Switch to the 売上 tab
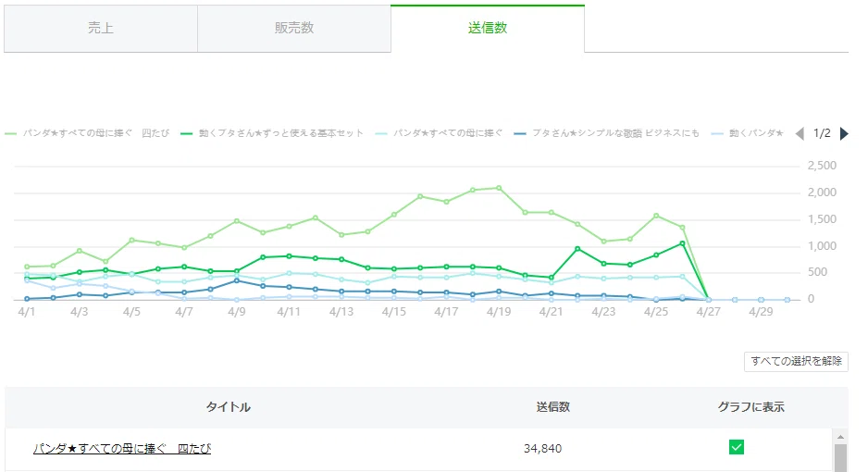The image size is (868, 472). 101,29
